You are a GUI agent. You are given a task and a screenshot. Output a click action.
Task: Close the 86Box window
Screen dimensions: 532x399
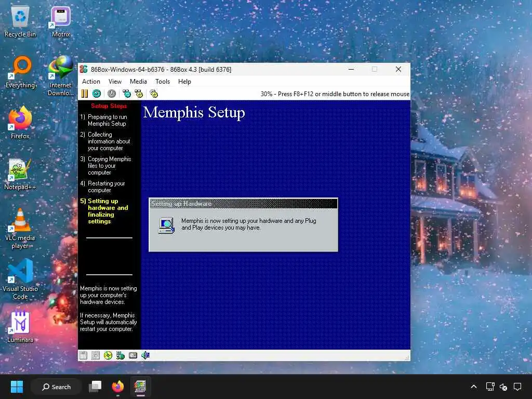click(398, 69)
